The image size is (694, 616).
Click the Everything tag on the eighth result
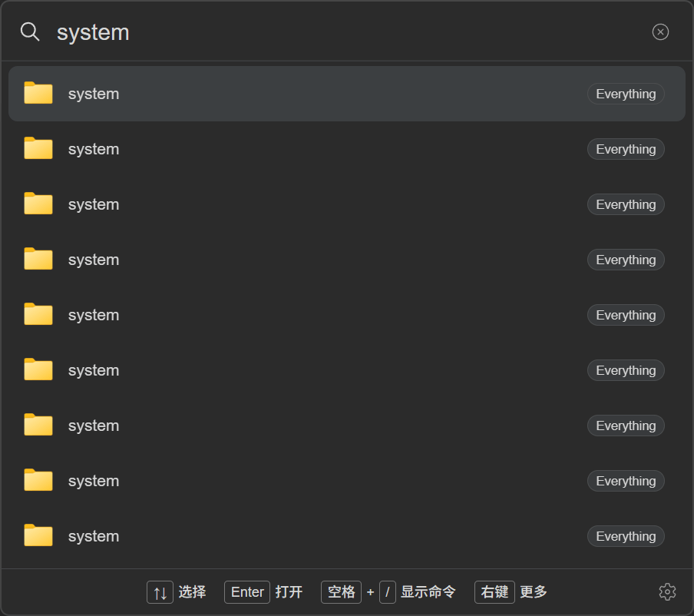(626, 481)
